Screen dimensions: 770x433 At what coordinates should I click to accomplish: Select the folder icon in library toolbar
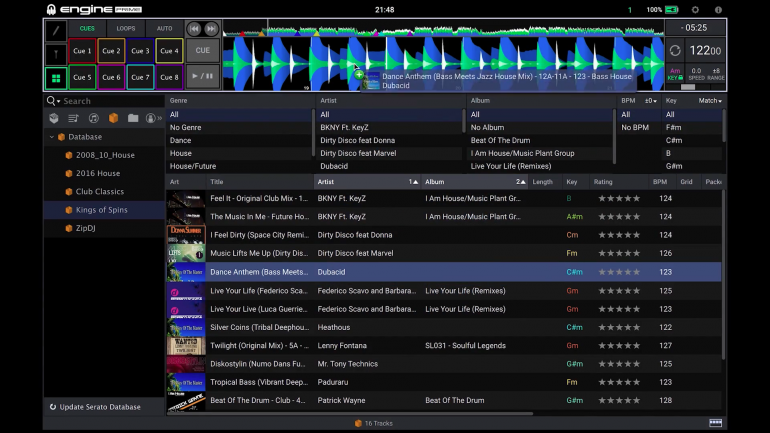(132, 118)
